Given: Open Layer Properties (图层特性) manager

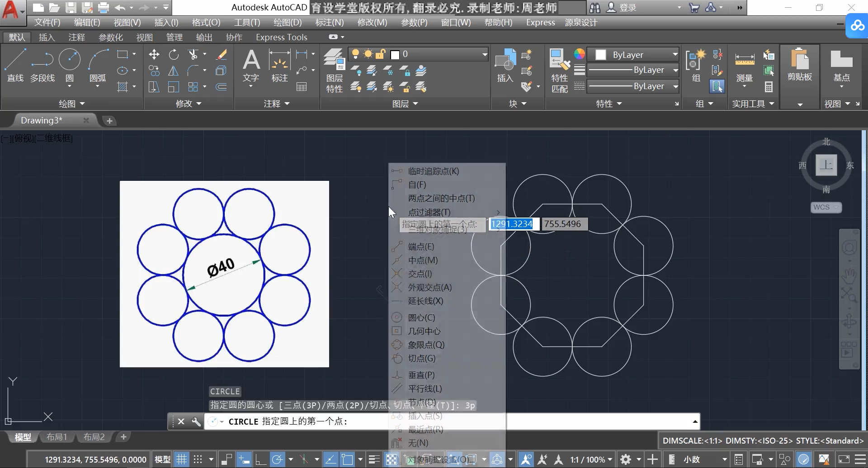Looking at the screenshot, I should 335,71.
